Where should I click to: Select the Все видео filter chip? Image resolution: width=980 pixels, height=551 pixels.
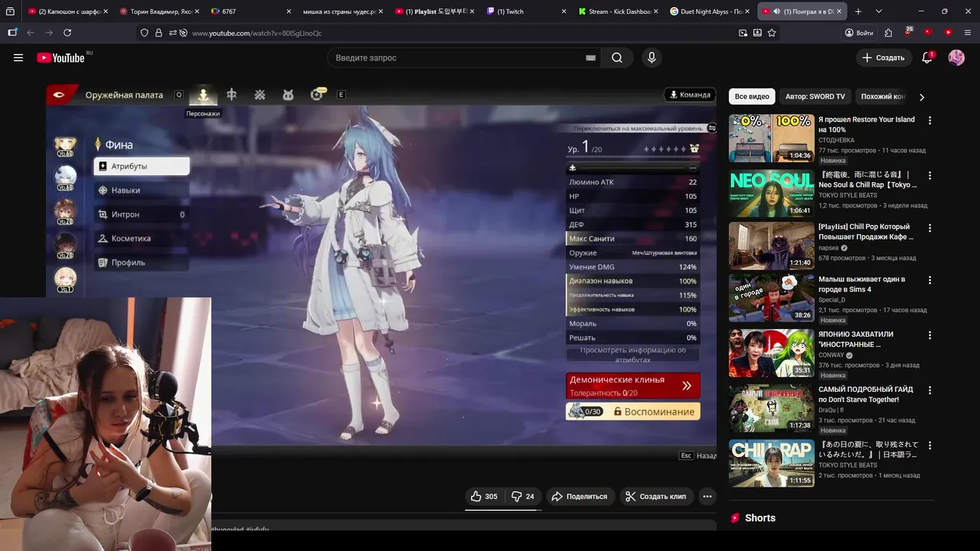752,96
